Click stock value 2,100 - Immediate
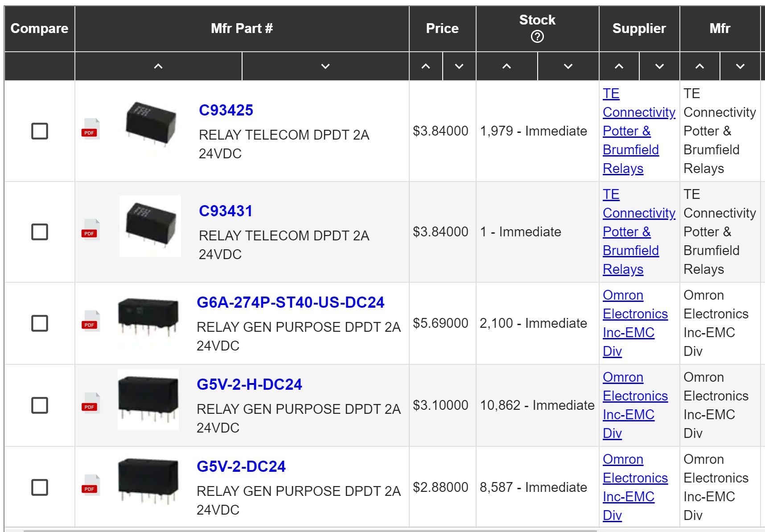Image resolution: width=765 pixels, height=532 pixels. tap(534, 323)
